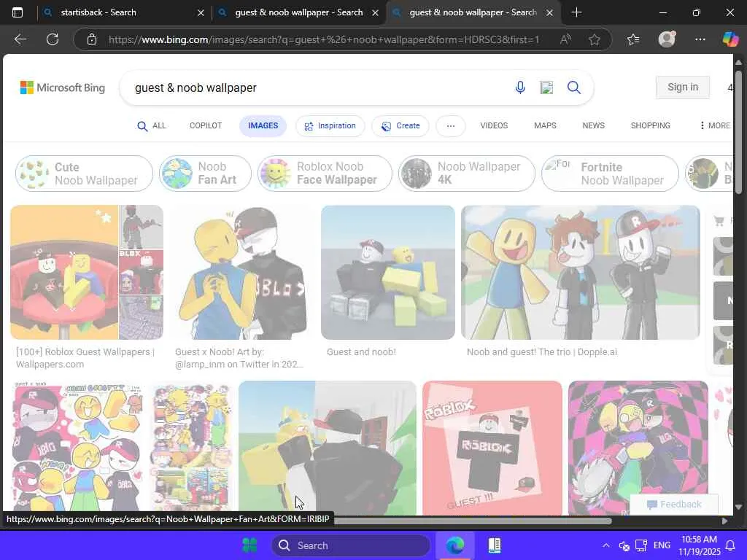Image resolution: width=747 pixels, height=560 pixels.
Task: Select Cute Noob Wallpaper suggestion
Action: [x=85, y=174]
